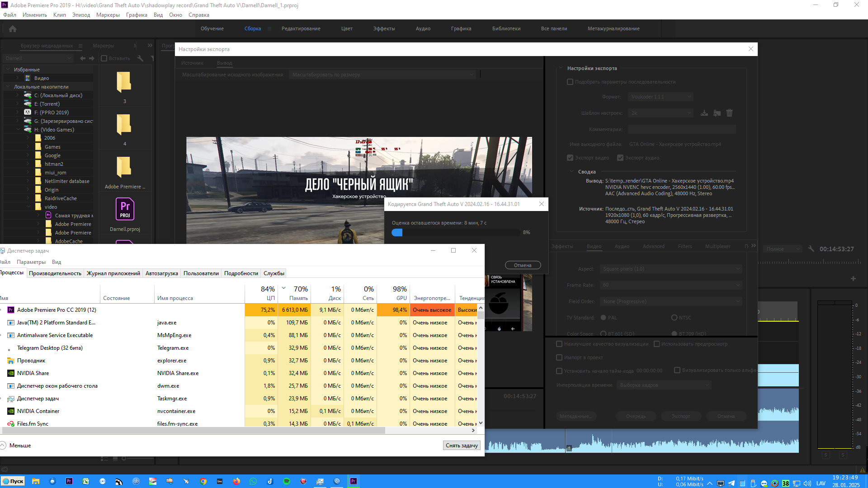Click the Снять задачу button
Screen dimensions: 868x488
[462, 446]
